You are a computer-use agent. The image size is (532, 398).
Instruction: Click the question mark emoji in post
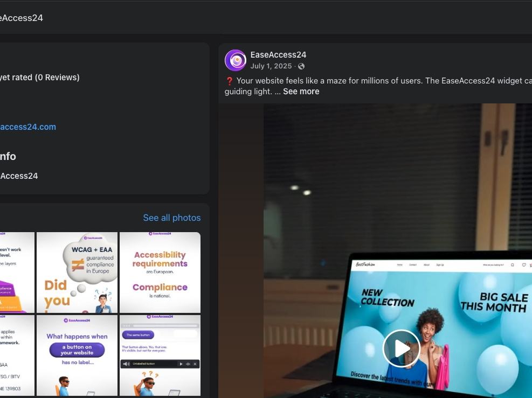pos(230,81)
